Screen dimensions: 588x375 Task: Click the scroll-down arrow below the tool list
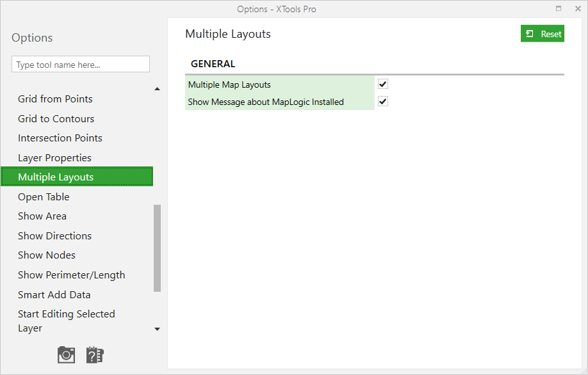tap(158, 330)
